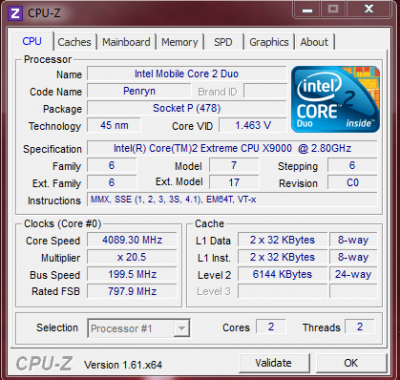Screen dimensions: 400x380
Task: Click the Bus Speed value '199.5 MHz'
Action: point(132,274)
